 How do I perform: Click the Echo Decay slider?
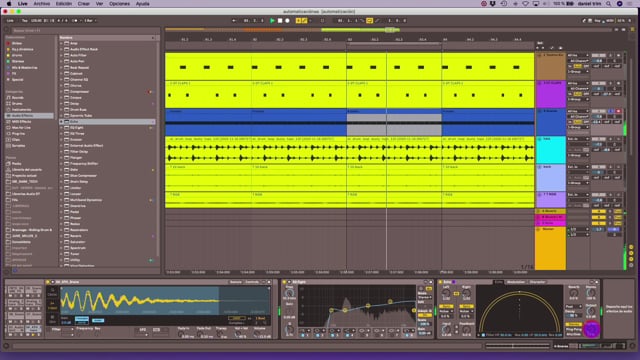pyautogui.click(x=574, y=316)
